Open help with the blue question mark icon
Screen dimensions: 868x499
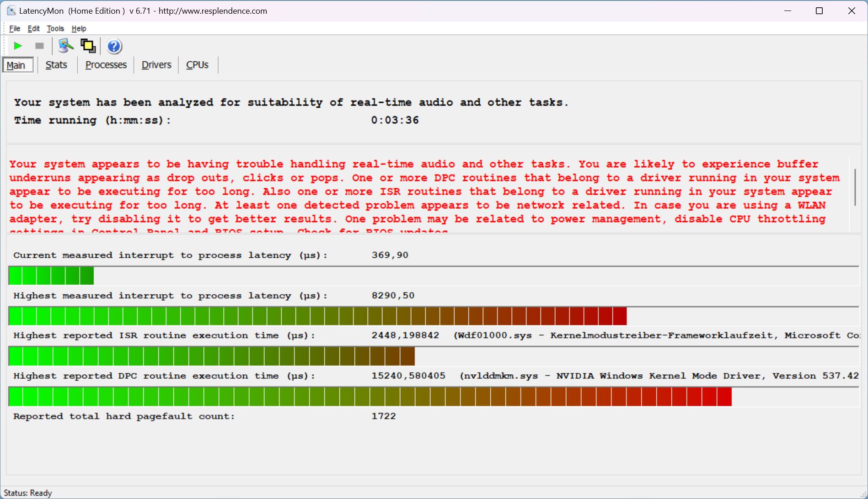(114, 46)
